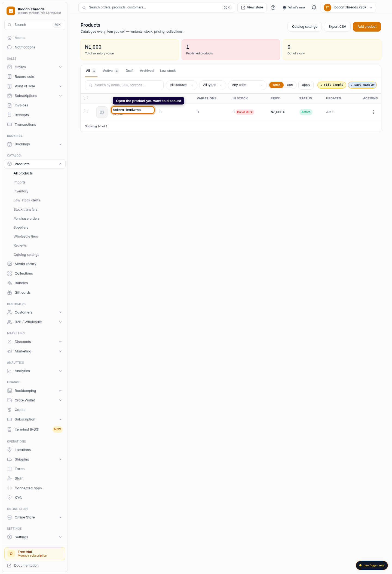Toggle the select-all checkbox in table header

pos(86,98)
